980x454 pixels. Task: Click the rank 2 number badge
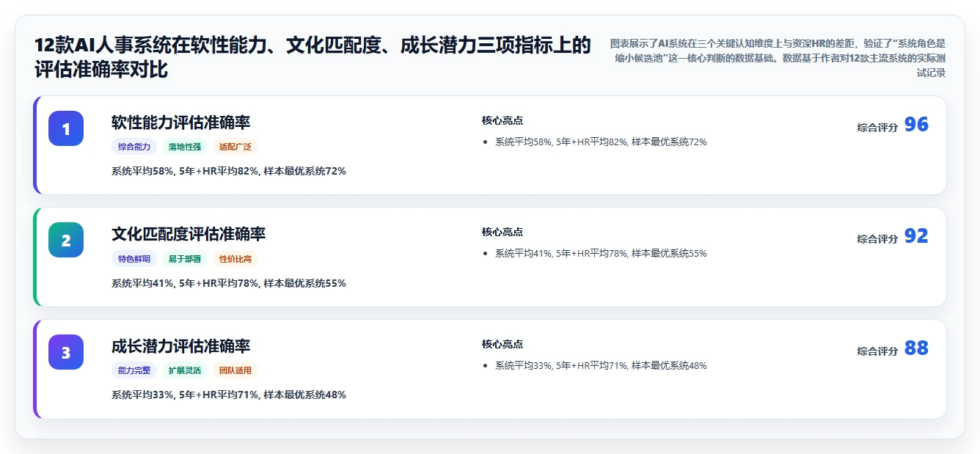[x=66, y=240]
